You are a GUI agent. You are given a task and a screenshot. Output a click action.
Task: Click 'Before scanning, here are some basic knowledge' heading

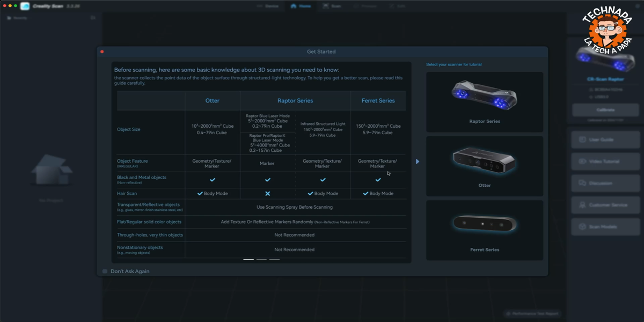coord(226,70)
